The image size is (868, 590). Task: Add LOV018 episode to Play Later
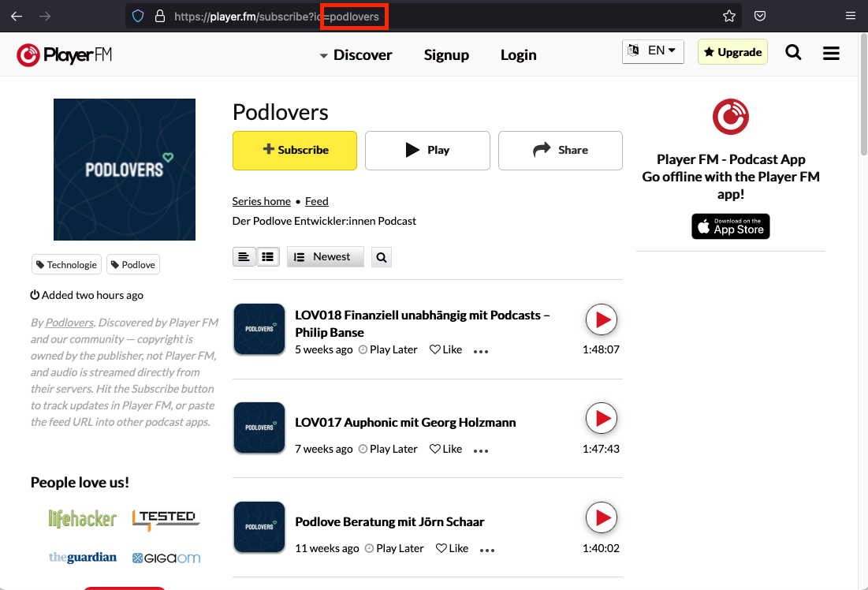click(x=388, y=349)
